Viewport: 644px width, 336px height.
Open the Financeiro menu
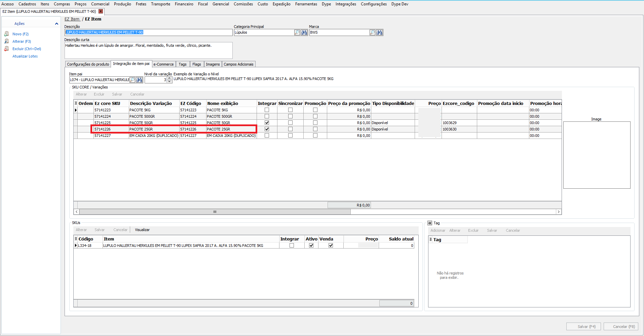tap(184, 4)
